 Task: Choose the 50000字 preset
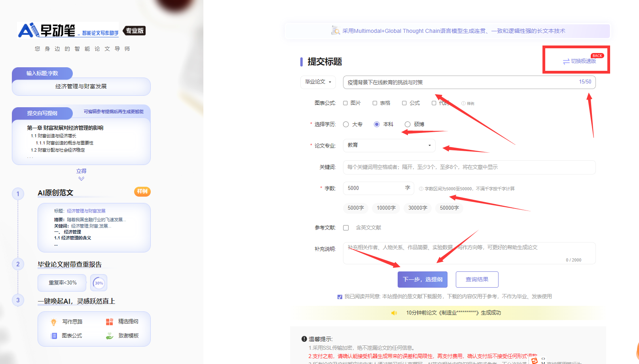pyautogui.click(x=449, y=208)
